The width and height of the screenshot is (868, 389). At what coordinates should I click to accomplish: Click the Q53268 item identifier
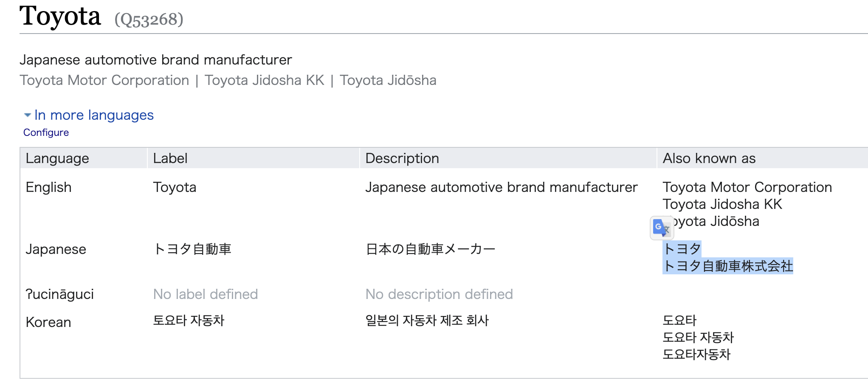pyautogui.click(x=149, y=19)
